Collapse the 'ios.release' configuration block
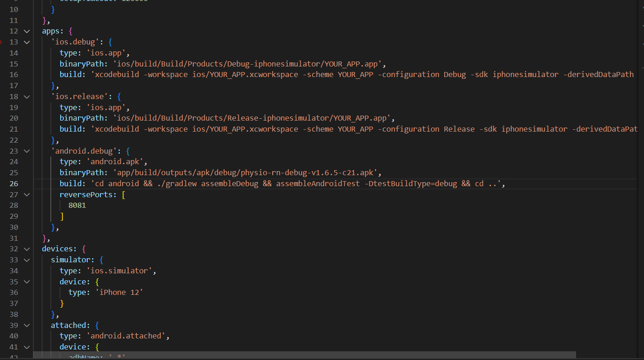The height and width of the screenshot is (360, 644). coord(26,96)
